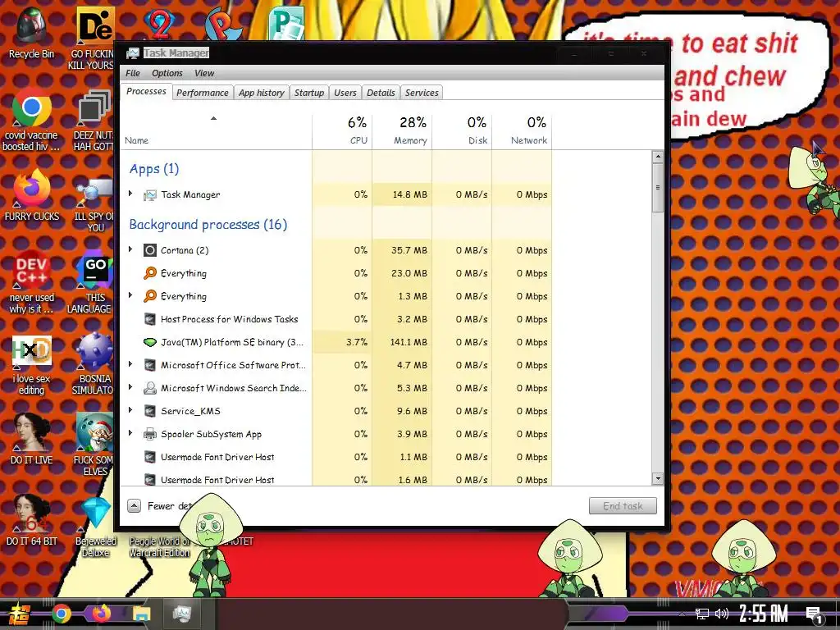
Task: Expand Microsoft Office Software Protection row
Action: 130,364
